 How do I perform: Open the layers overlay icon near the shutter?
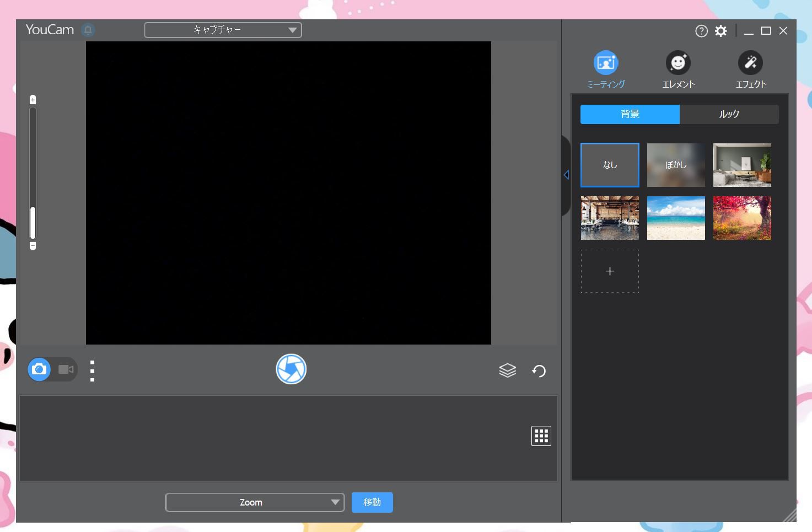(507, 370)
